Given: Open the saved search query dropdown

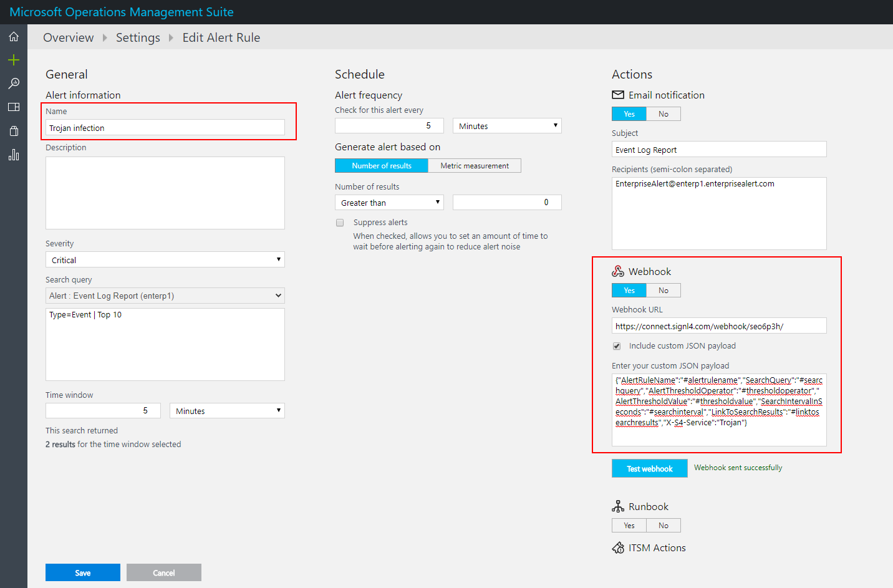Looking at the screenshot, I should 165,296.
